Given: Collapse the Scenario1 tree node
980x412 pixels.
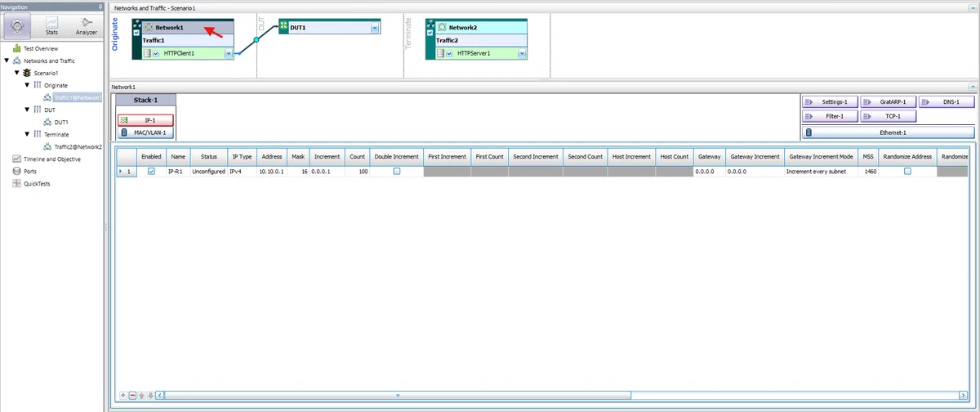Looking at the screenshot, I should coord(16,73).
